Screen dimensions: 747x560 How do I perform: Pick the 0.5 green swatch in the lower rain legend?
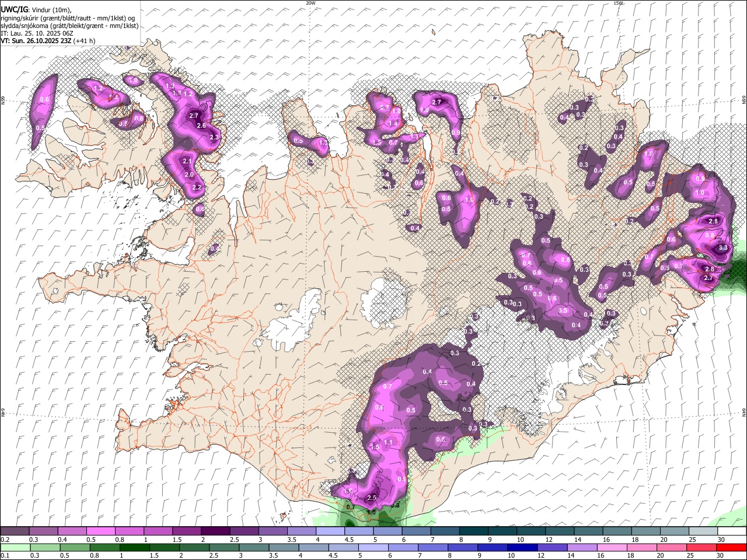tap(75, 547)
